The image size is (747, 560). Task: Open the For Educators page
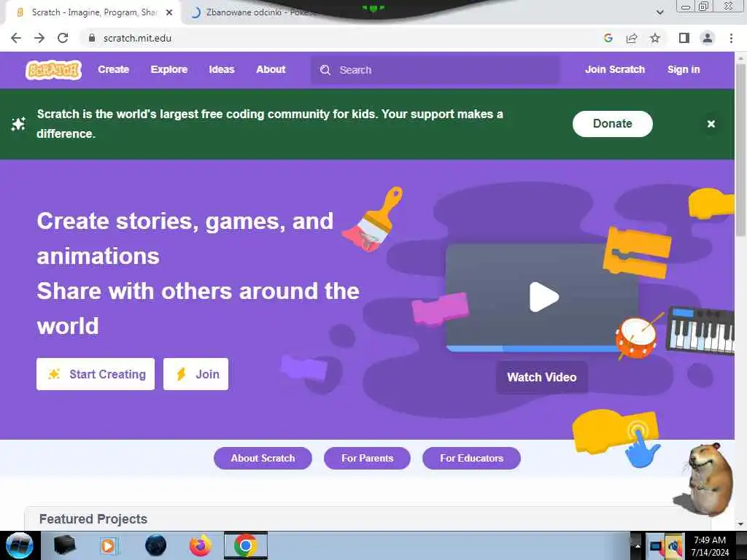471,458
